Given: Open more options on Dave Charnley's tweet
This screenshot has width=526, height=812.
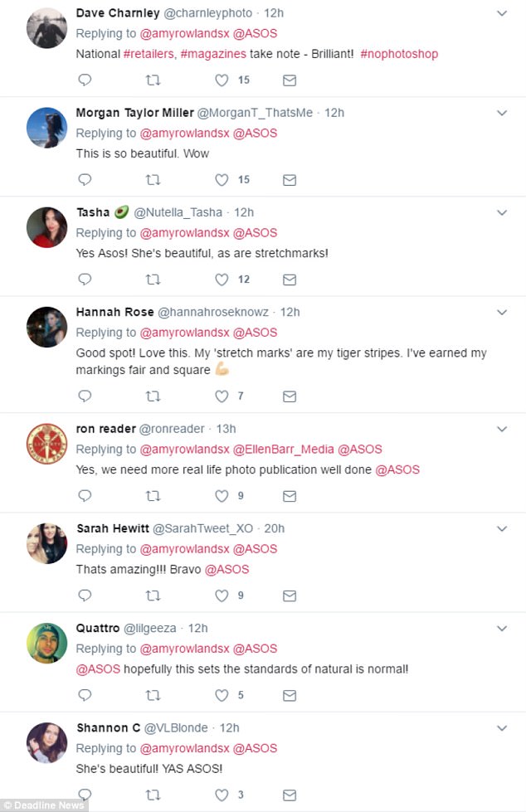Looking at the screenshot, I should [x=502, y=13].
